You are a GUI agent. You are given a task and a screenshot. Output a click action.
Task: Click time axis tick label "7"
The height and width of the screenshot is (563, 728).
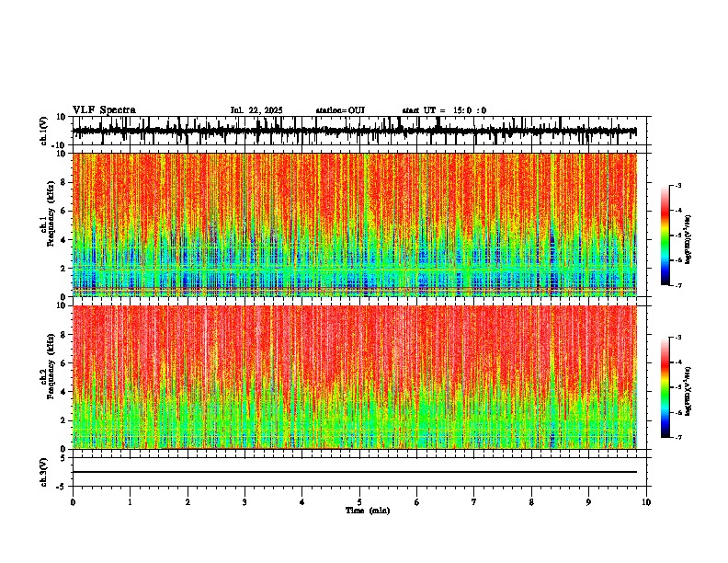tap(474, 502)
